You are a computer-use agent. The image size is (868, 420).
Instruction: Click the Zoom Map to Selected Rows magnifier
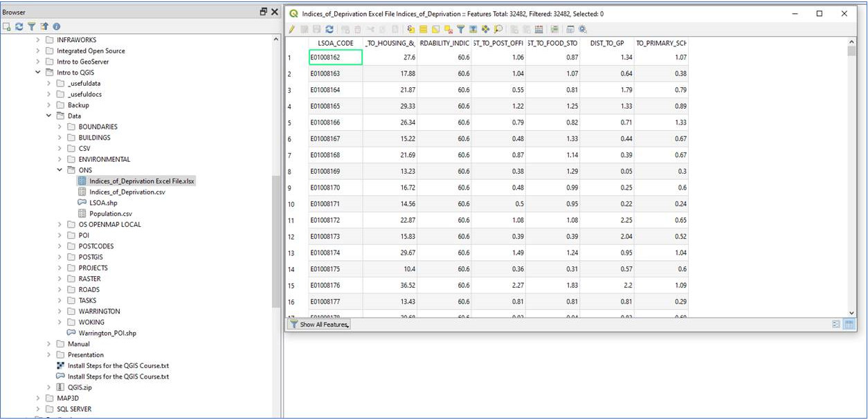click(x=498, y=29)
